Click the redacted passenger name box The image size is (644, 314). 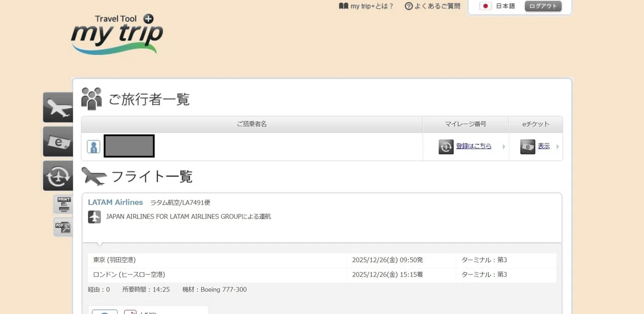[x=129, y=146]
